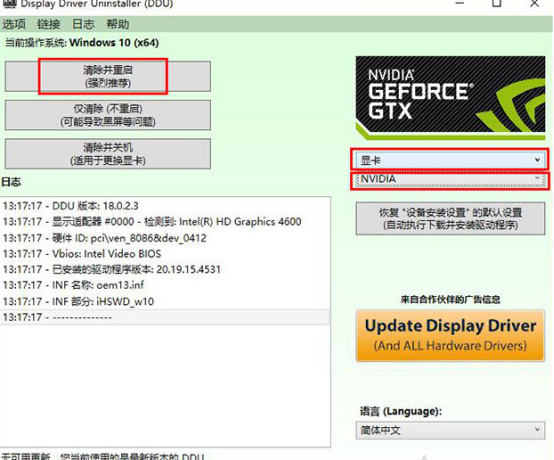Click the 清除并重启 (强烈推荐) button
The height and width of the screenshot is (460, 554).
pyautogui.click(x=108, y=76)
